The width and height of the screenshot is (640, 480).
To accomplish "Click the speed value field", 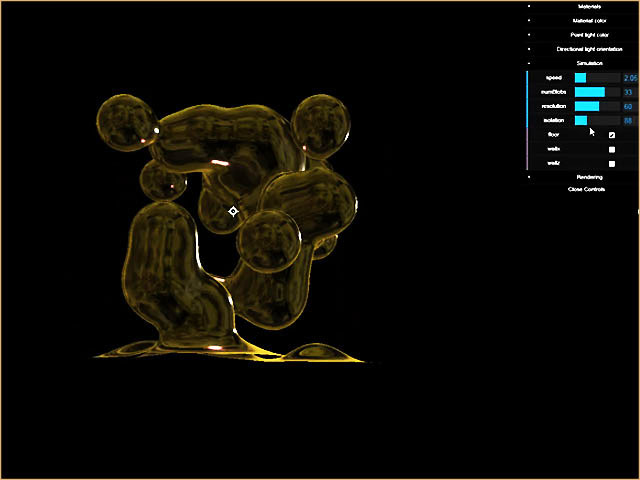I will pyautogui.click(x=629, y=77).
